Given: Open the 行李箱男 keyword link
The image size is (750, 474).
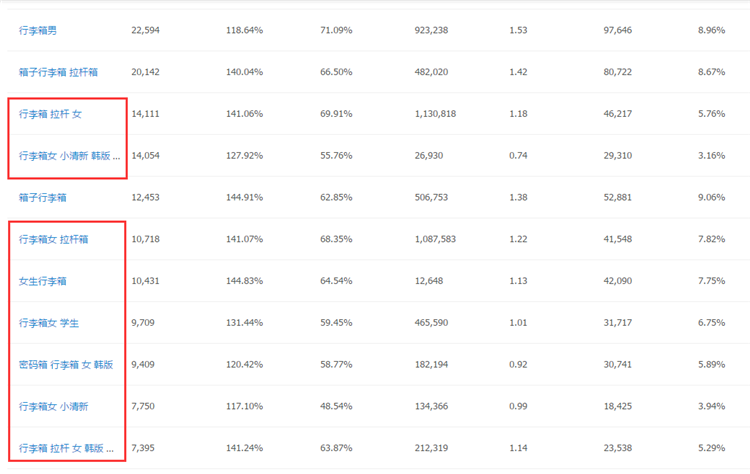Looking at the screenshot, I should pyautogui.click(x=38, y=31).
